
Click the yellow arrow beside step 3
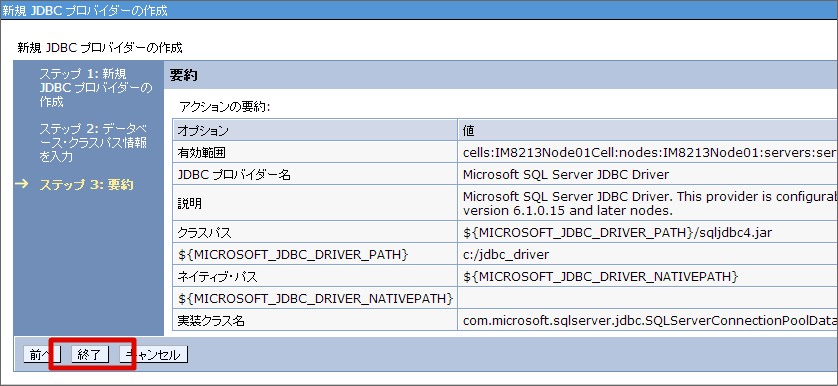tap(22, 184)
